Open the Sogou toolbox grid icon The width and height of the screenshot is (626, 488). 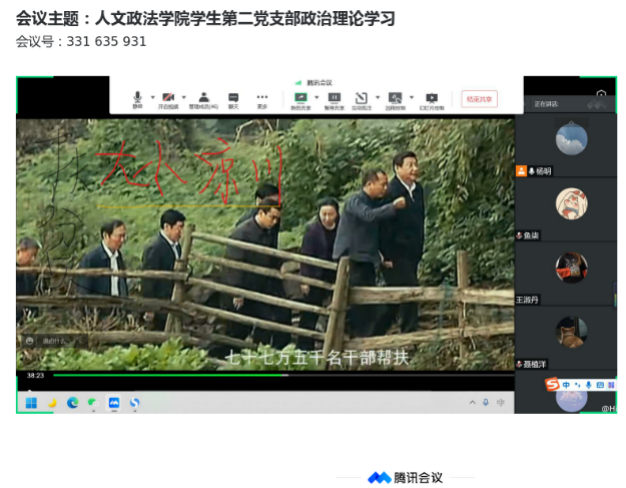coord(611,385)
